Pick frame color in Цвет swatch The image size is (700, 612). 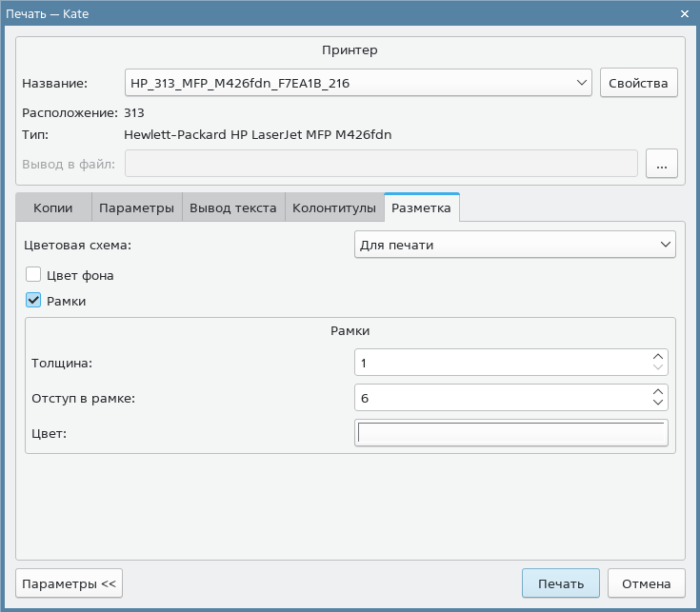[510, 433]
